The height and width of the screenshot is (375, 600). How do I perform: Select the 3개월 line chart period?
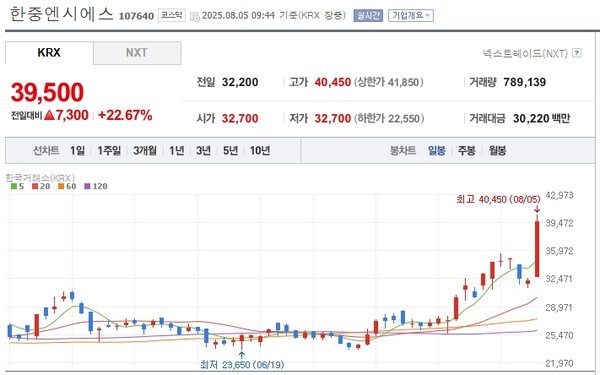[145, 150]
